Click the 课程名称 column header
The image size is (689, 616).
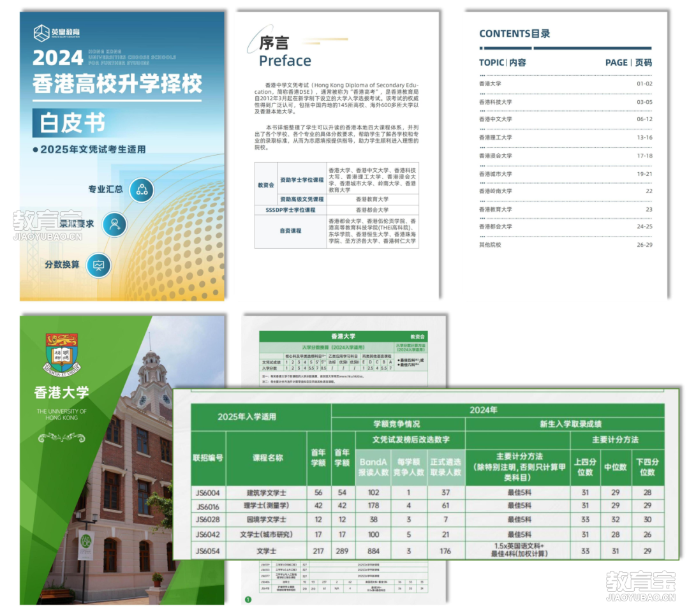coord(267,458)
